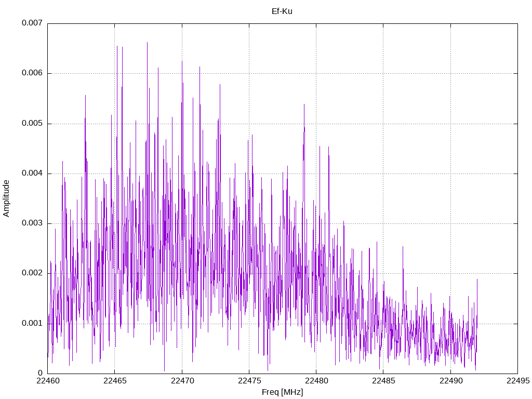Screen dimensions: 532x399
Task: Click the 22465 x-axis tick label
Action: pyautogui.click(x=115, y=381)
